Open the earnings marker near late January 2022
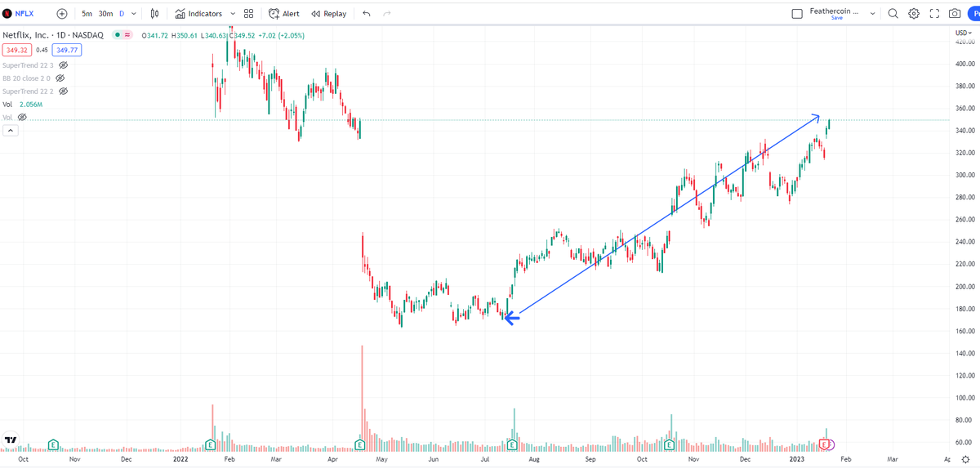Image resolution: width=980 pixels, height=469 pixels. tap(211, 444)
